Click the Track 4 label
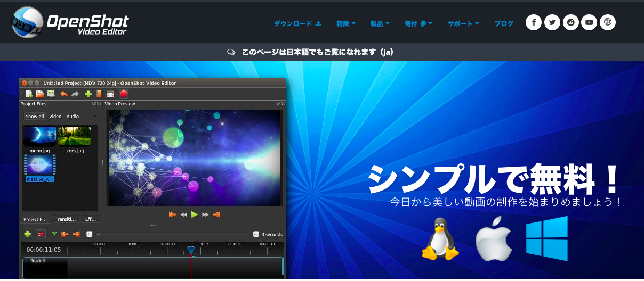The height and width of the screenshot is (281, 644). [38, 261]
